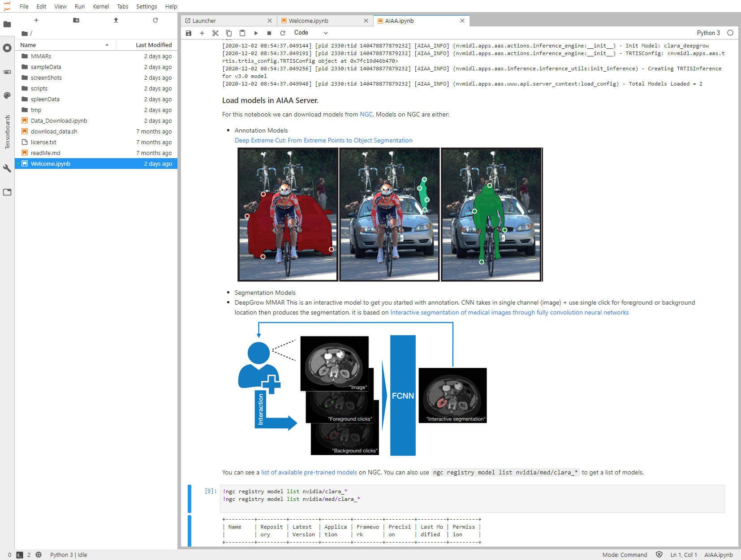Copy the selected cell
Screen dimensions: 741x560
(229, 33)
